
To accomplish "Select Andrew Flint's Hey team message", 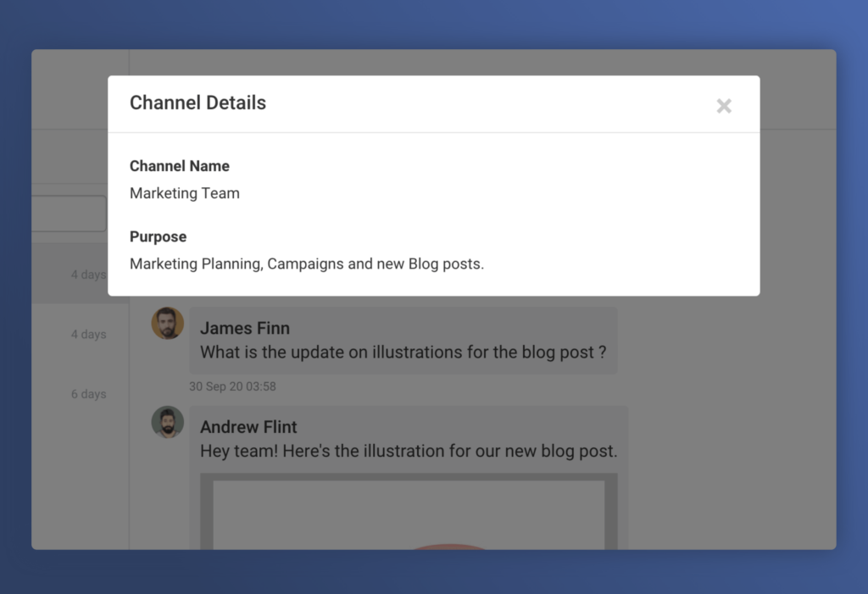I will point(409,451).
